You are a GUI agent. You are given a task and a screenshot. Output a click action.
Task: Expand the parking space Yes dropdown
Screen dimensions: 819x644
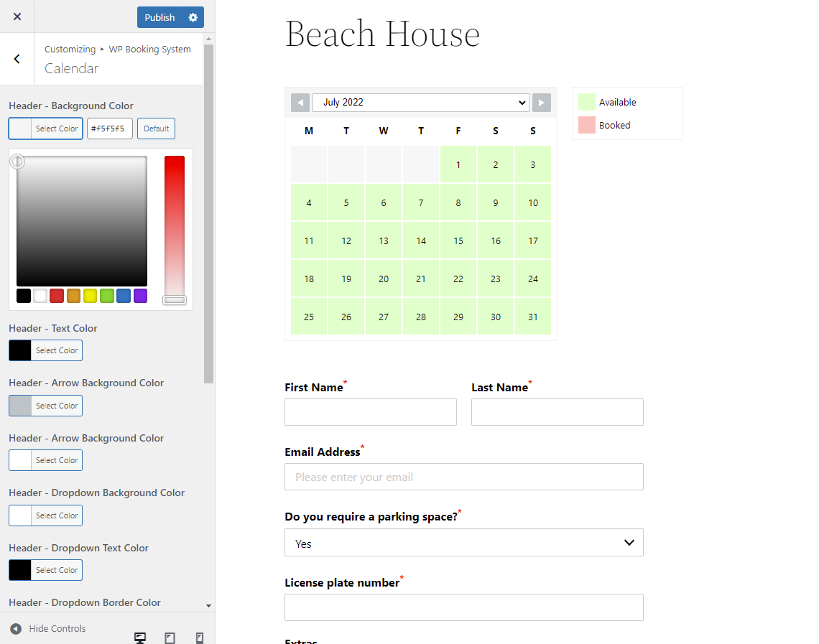[x=464, y=543]
